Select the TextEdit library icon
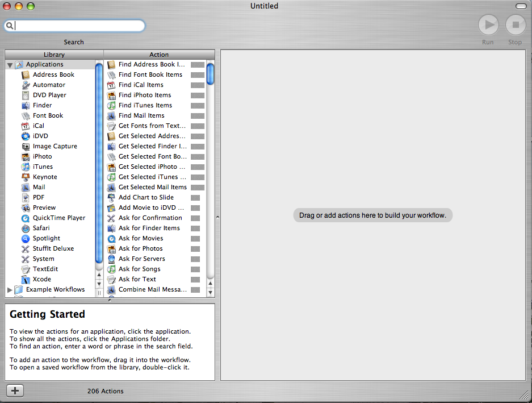 pyautogui.click(x=26, y=269)
